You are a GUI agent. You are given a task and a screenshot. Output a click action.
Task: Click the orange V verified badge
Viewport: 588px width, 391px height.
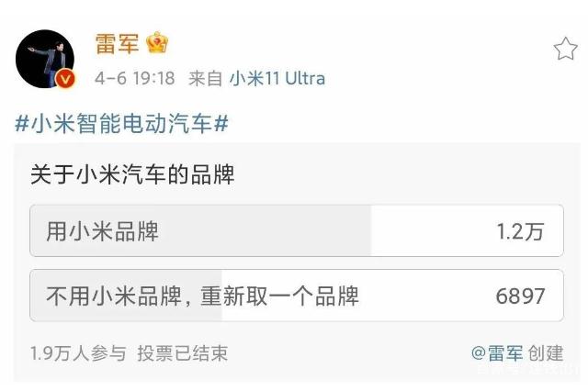[x=65, y=79]
